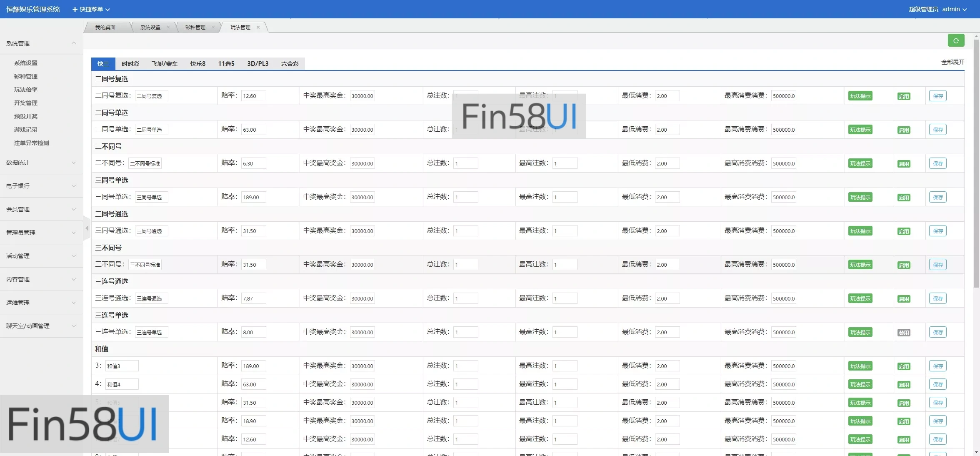Close the 彩种管理 tab with its X

(213, 27)
